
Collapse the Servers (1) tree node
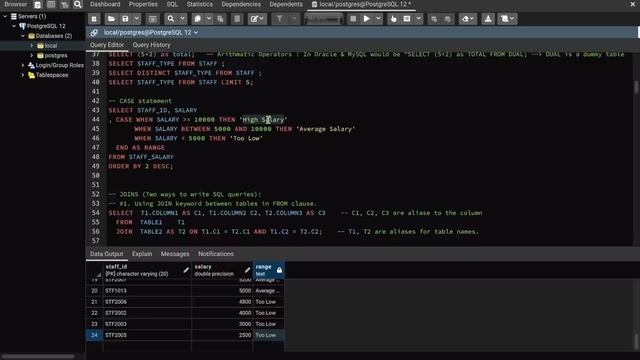(x=5, y=16)
